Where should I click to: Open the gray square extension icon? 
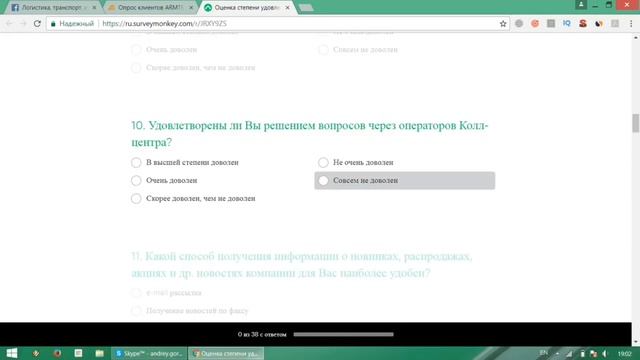tap(551, 24)
